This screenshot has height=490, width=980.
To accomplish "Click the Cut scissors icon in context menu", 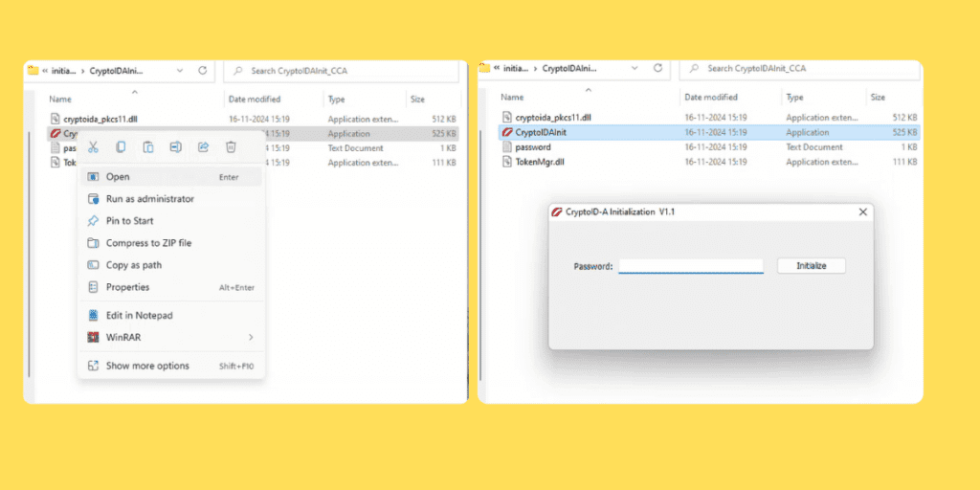I will (x=93, y=147).
